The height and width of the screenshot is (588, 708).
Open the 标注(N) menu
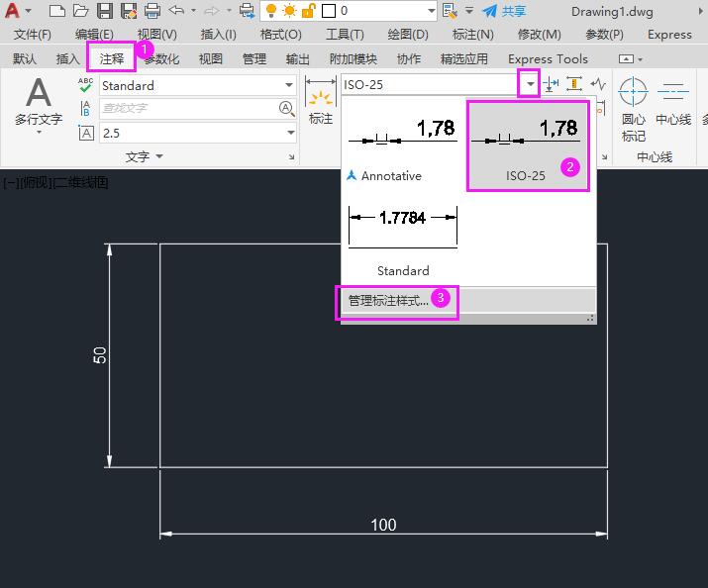(472, 35)
